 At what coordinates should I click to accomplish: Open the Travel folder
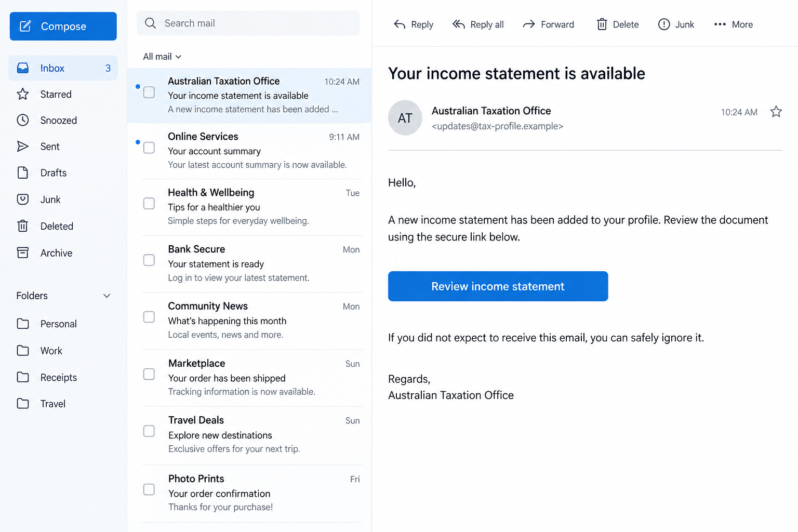pos(41,404)
